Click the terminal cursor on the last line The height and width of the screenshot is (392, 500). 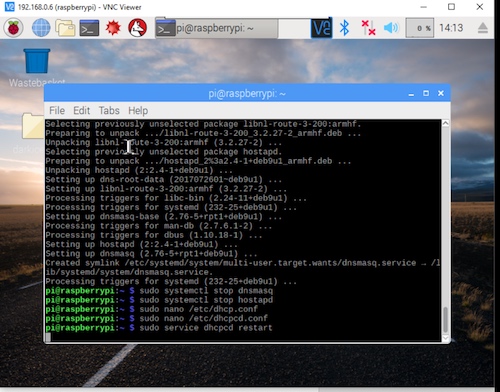click(x=48, y=337)
